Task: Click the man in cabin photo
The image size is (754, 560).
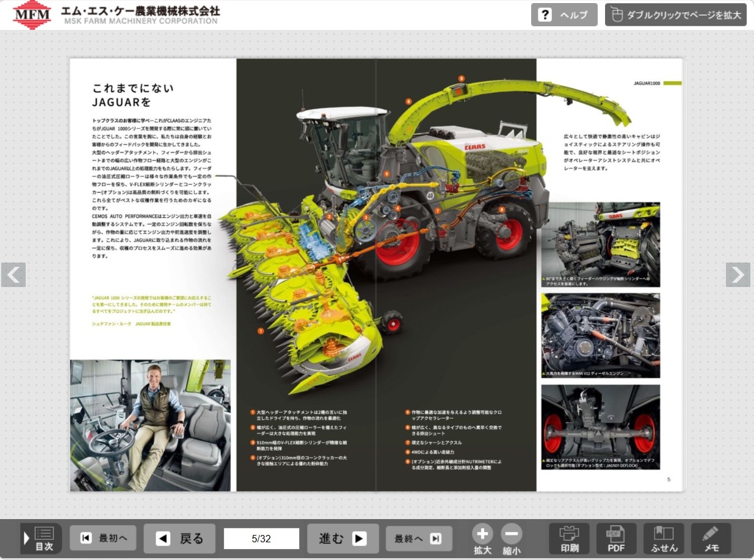Action: click(150, 426)
